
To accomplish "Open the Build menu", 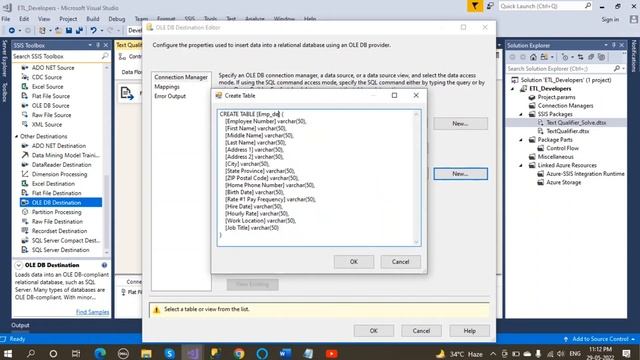I will (x=93, y=19).
